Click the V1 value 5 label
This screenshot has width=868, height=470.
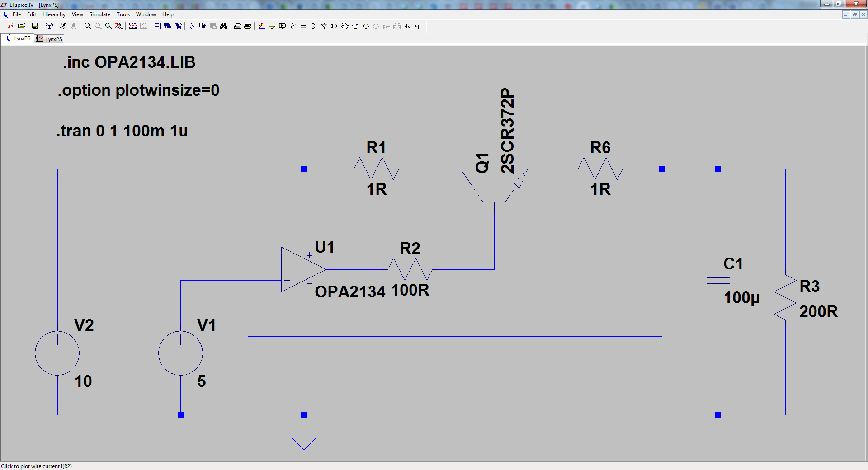point(202,381)
